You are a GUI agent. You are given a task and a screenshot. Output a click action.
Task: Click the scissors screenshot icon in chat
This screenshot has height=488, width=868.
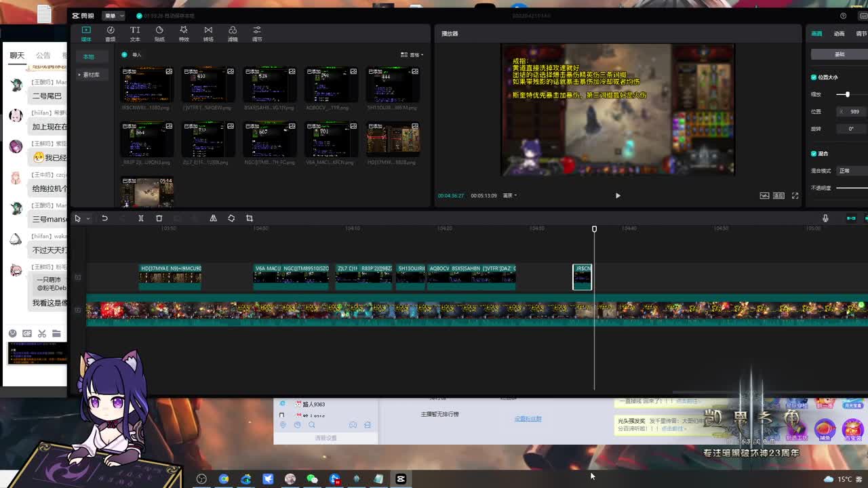[42, 333]
